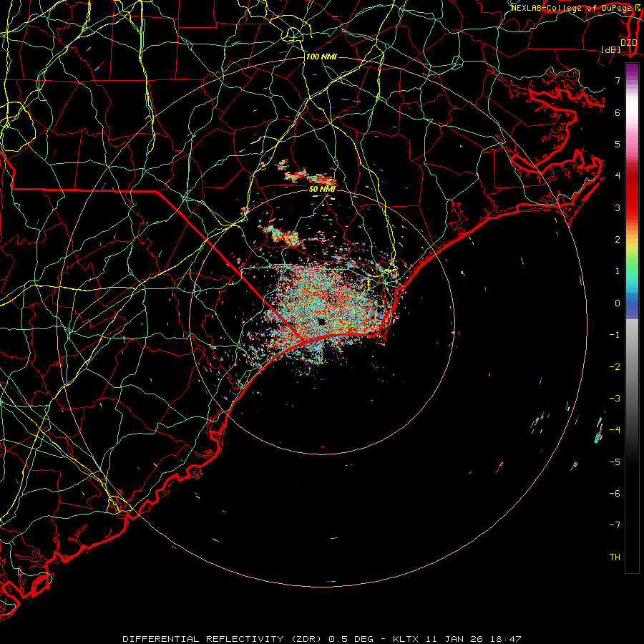Click the "-4" value on the color scale
This screenshot has width=644, height=644.
tap(615, 430)
